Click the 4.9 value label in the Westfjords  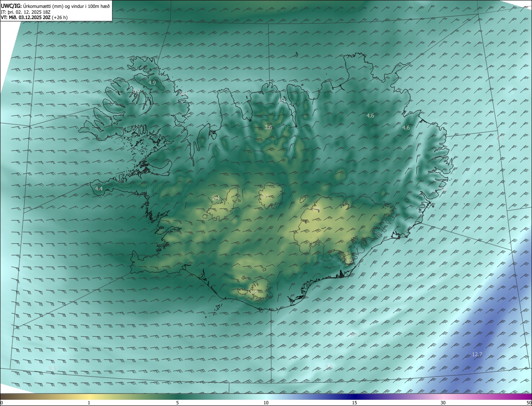152,83
